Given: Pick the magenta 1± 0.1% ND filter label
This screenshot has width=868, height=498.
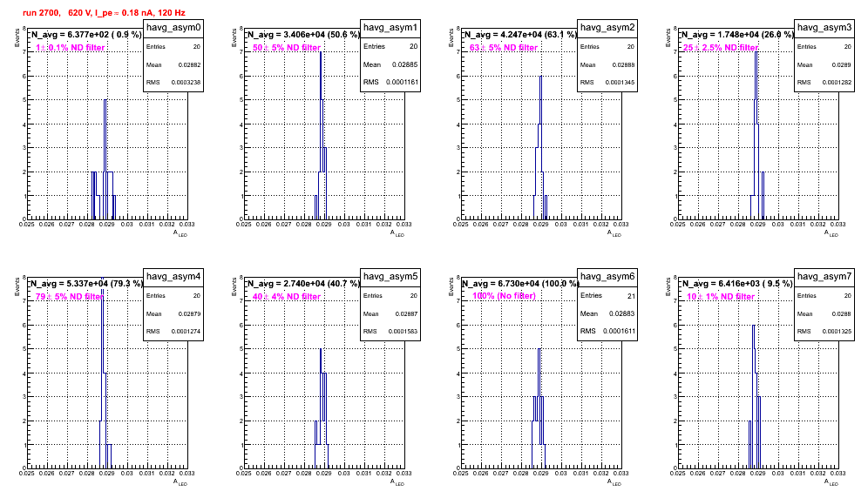Looking at the screenshot, I should click(71, 48).
